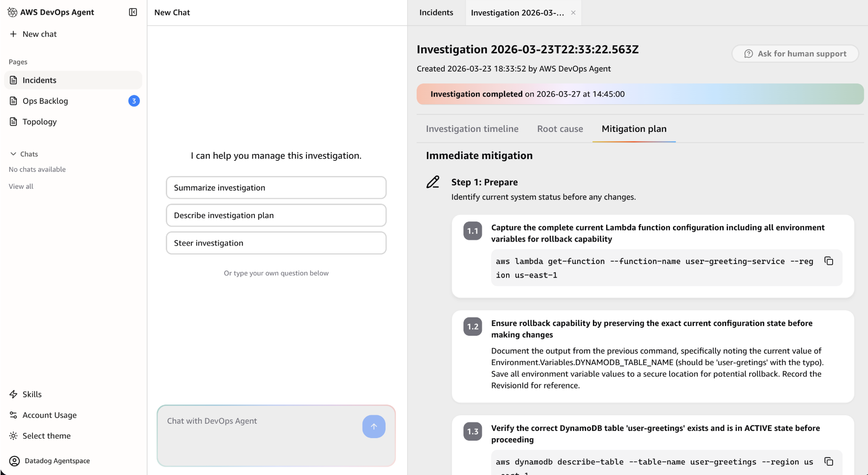
Task: Click the step 1.2 rollback capability title
Action: coord(651,329)
